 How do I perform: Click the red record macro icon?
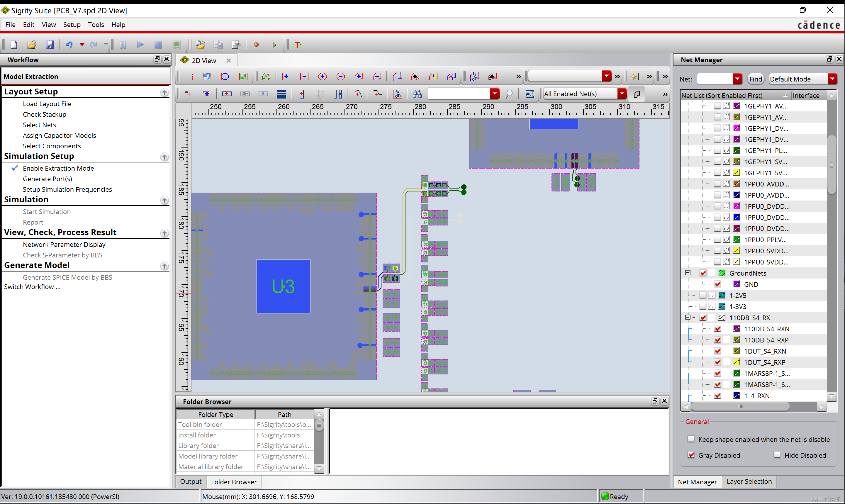click(x=256, y=45)
